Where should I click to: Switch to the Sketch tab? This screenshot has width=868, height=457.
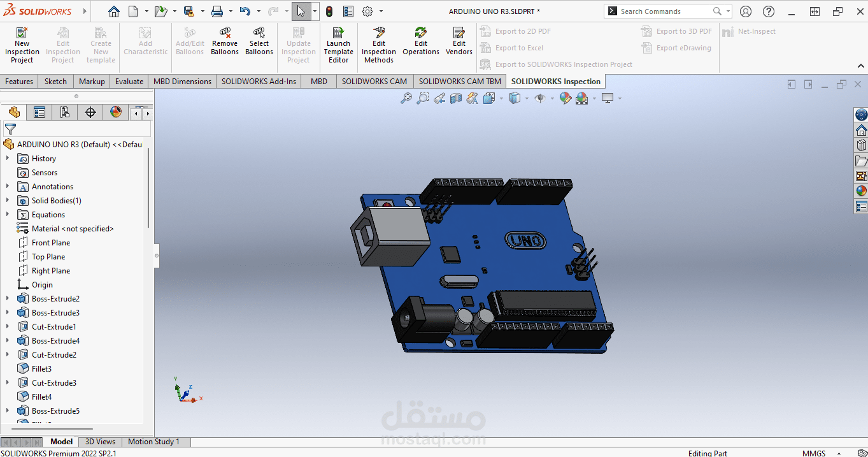click(55, 82)
